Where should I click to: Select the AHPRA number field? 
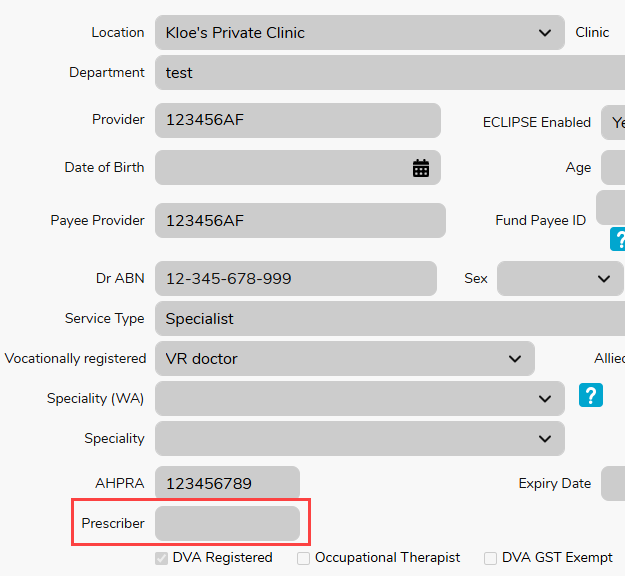227,483
